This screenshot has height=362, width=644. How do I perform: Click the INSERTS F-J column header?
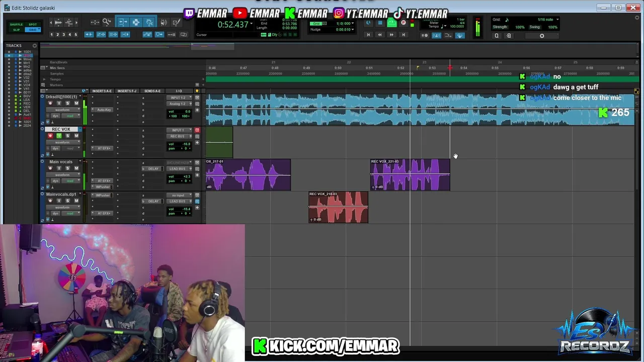(x=127, y=91)
